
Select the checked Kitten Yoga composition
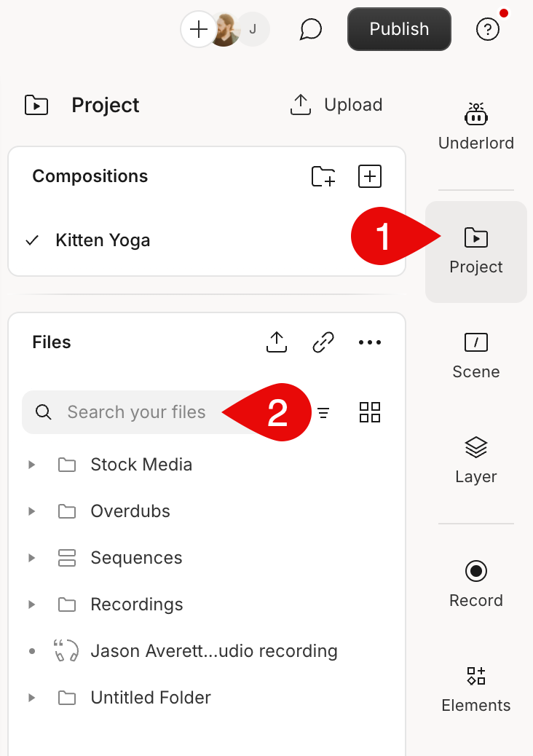click(x=103, y=240)
